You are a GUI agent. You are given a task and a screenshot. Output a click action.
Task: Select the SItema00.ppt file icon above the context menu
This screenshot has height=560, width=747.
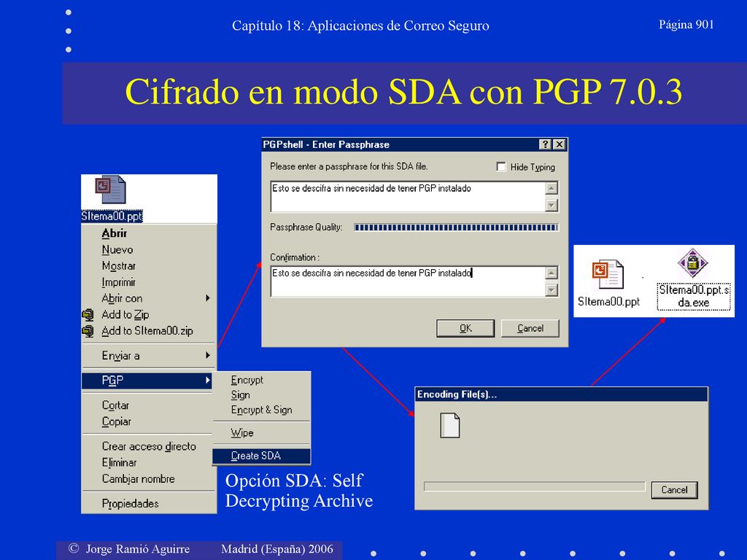(111, 190)
